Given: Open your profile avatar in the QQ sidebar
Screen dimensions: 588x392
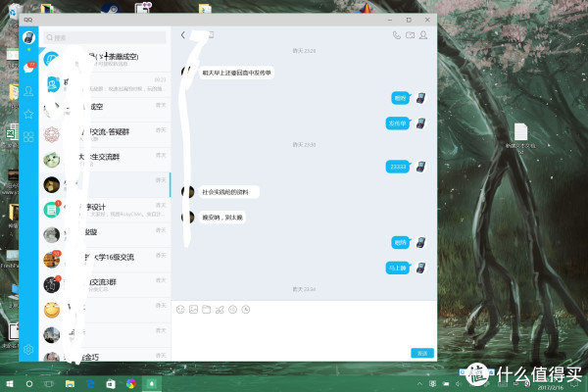Looking at the screenshot, I should pos(28,37).
